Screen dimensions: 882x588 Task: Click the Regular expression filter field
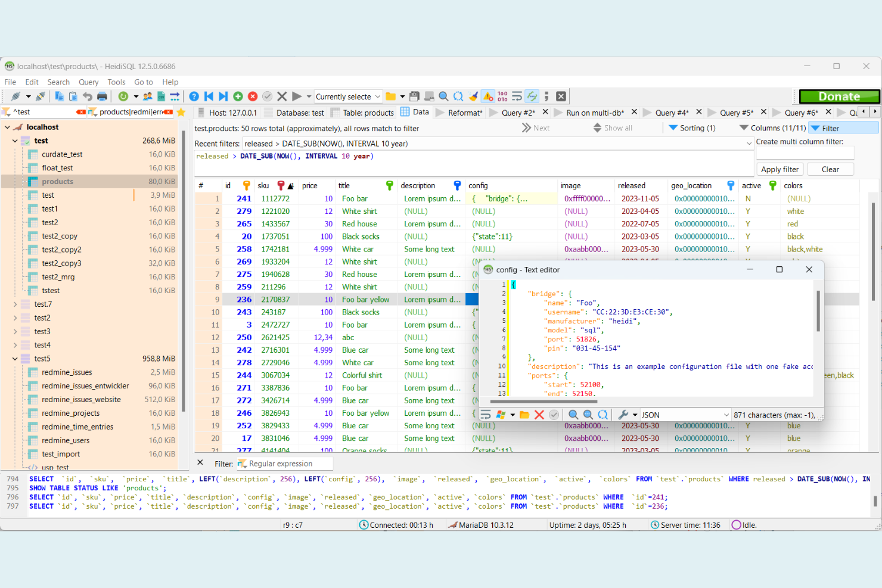pos(284,463)
